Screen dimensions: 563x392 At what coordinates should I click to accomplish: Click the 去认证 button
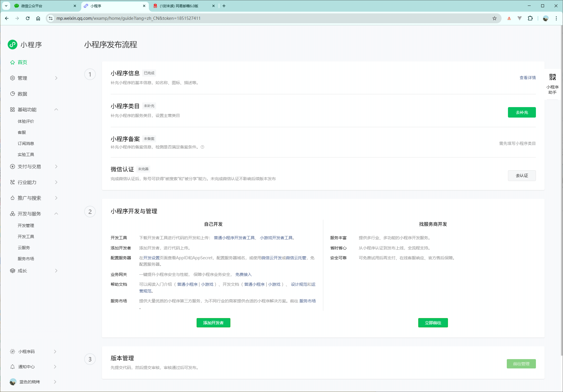[522, 175]
